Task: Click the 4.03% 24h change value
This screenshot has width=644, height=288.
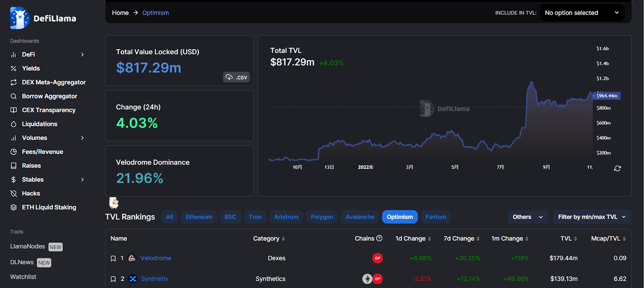Action: [x=137, y=123]
